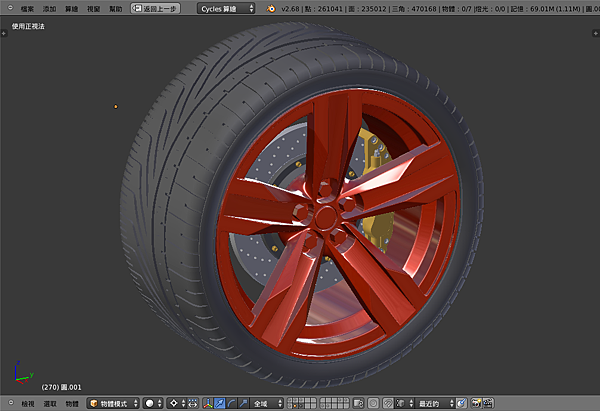Viewport: 600px width, 411px height.
Task: Expand the left tool shelf plus tab
Action: tap(4, 33)
